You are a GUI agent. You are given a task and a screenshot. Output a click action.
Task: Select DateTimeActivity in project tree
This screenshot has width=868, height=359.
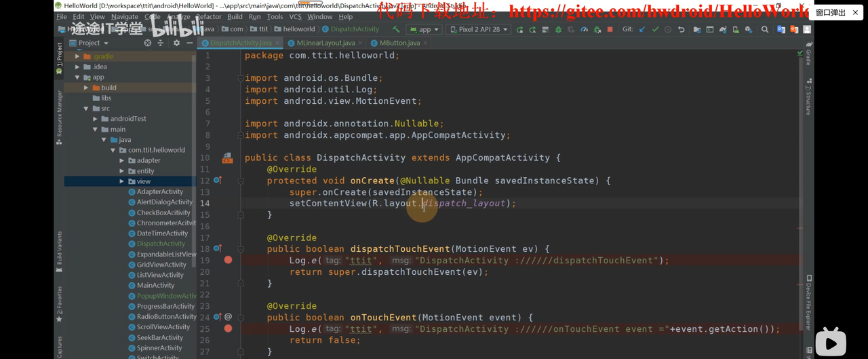pyautogui.click(x=162, y=233)
